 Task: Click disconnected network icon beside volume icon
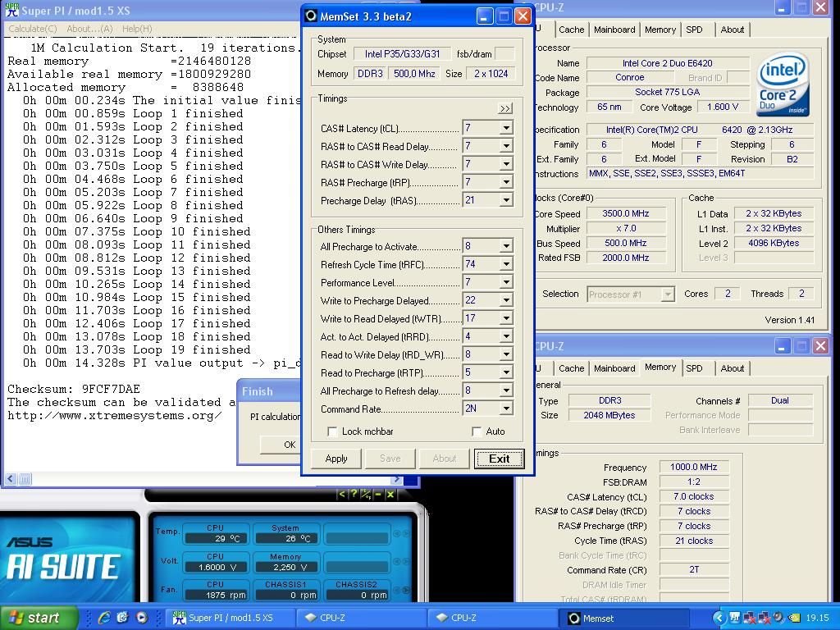764,618
